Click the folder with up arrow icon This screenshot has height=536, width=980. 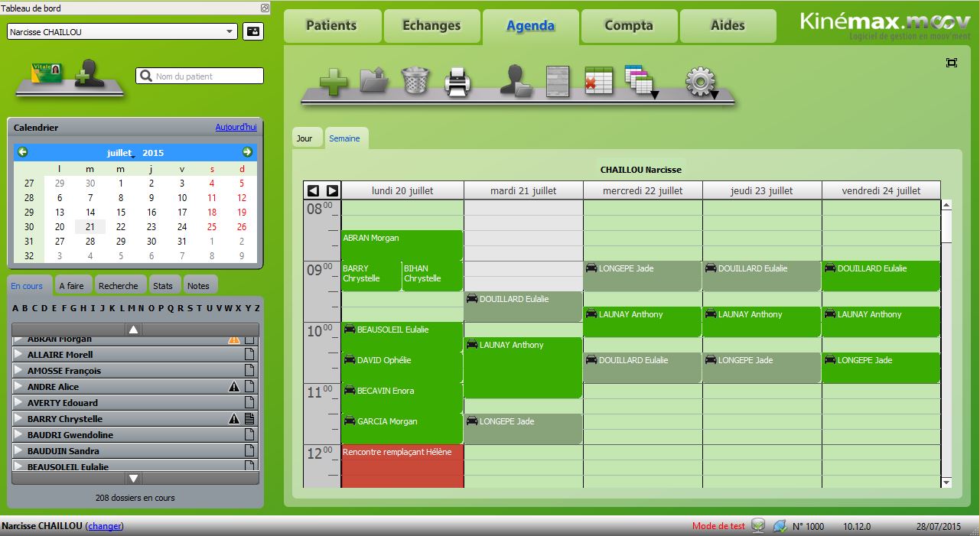(x=374, y=80)
